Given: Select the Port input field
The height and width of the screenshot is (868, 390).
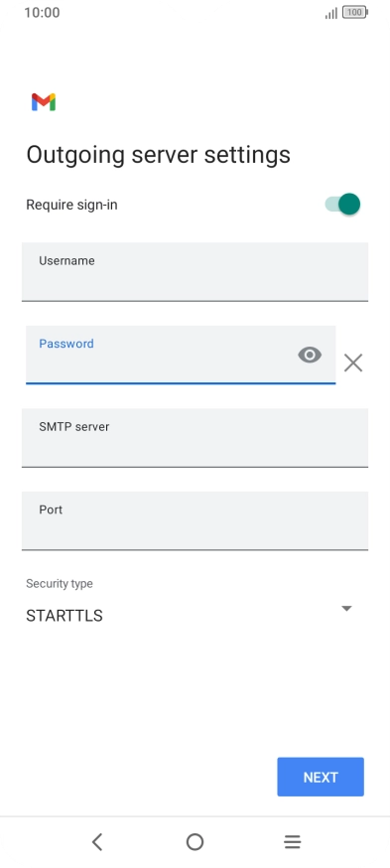Looking at the screenshot, I should [195, 521].
